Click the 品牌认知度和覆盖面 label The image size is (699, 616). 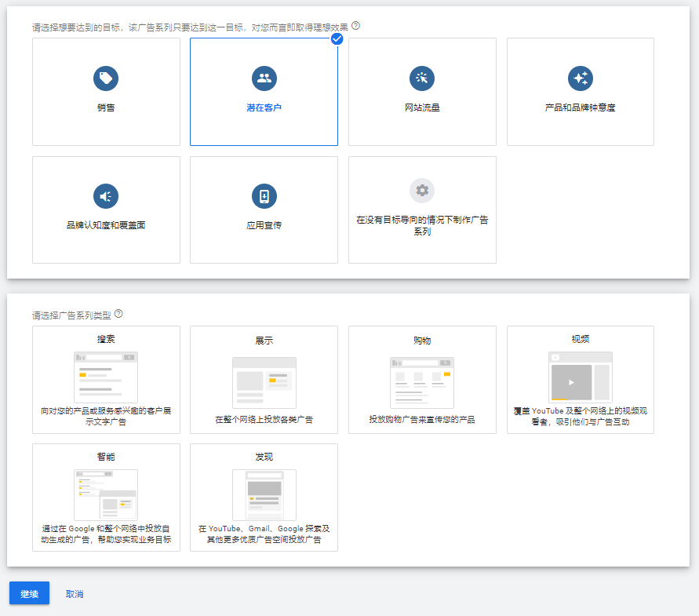106,225
